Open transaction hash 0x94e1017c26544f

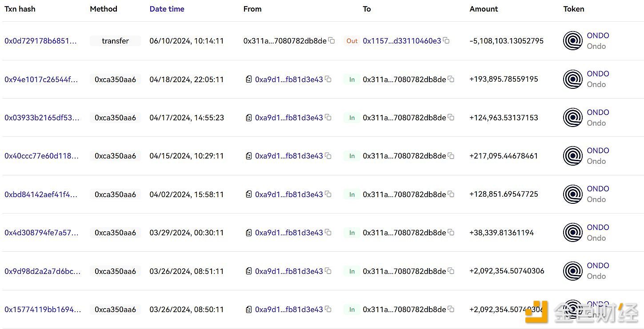tap(41, 79)
